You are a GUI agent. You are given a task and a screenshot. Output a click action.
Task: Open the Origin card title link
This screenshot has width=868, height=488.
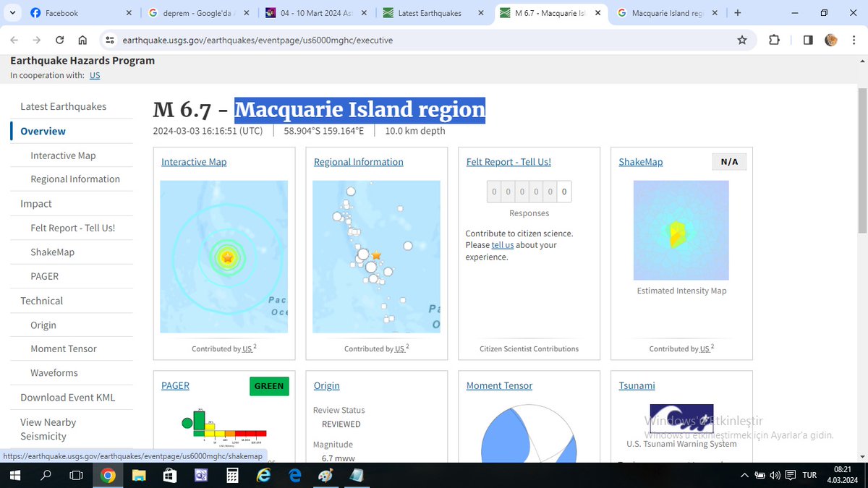tap(327, 385)
